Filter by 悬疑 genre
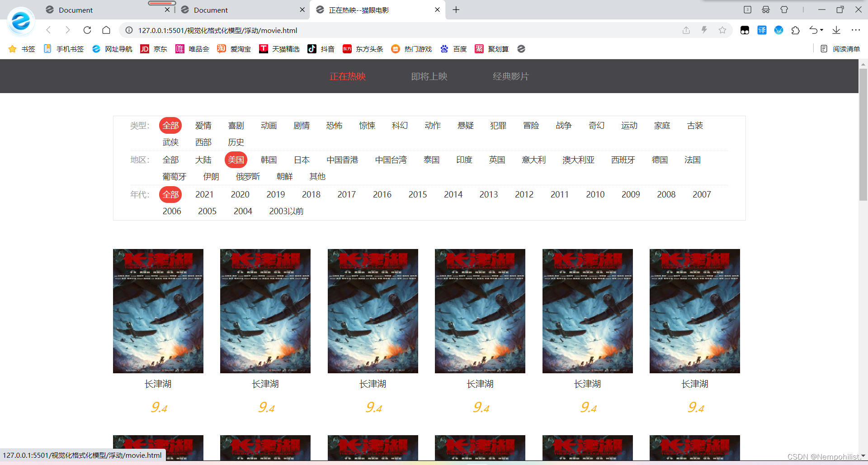 point(465,126)
